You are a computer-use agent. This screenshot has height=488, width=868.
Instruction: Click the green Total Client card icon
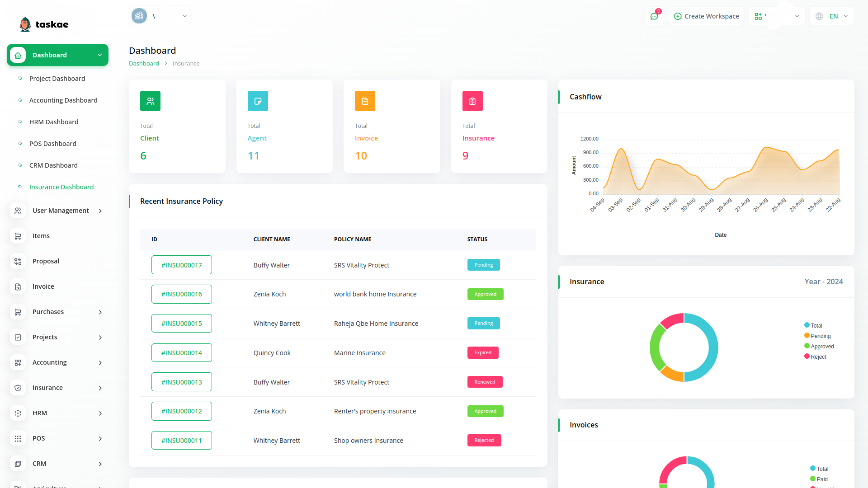click(150, 101)
